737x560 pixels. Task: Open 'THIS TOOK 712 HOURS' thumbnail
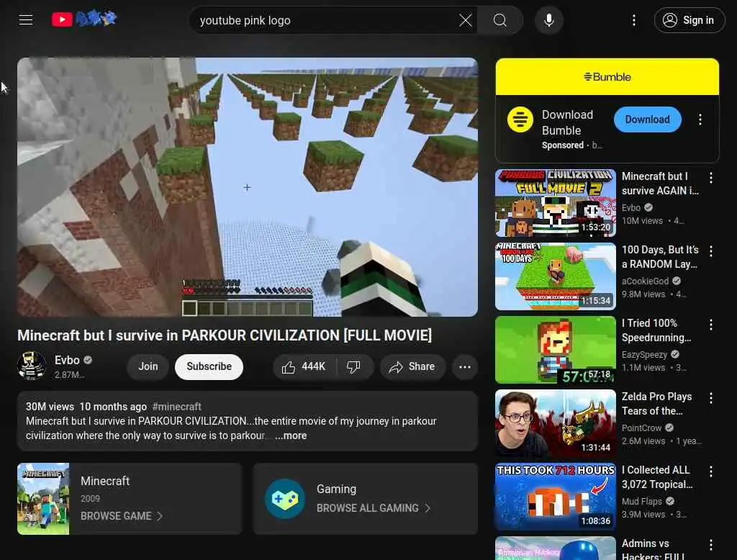(x=555, y=496)
